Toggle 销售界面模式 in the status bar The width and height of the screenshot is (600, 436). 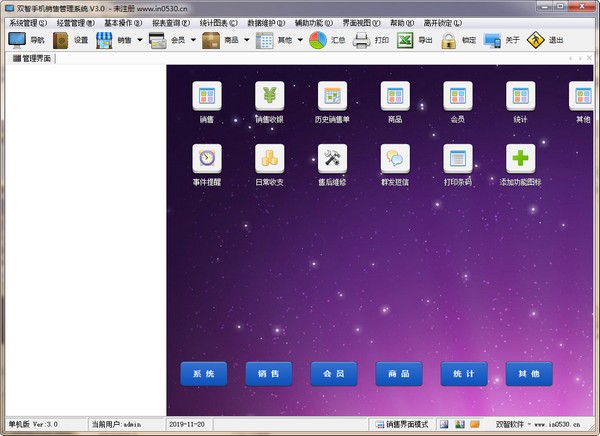400,424
